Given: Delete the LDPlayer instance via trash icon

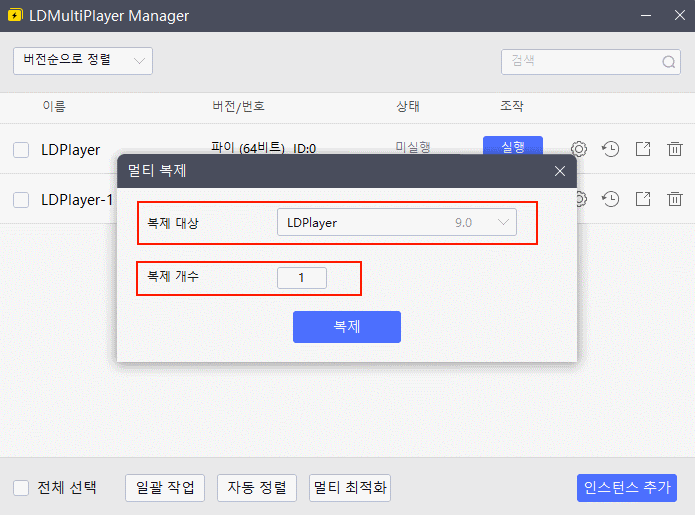Looking at the screenshot, I should pos(675,149).
